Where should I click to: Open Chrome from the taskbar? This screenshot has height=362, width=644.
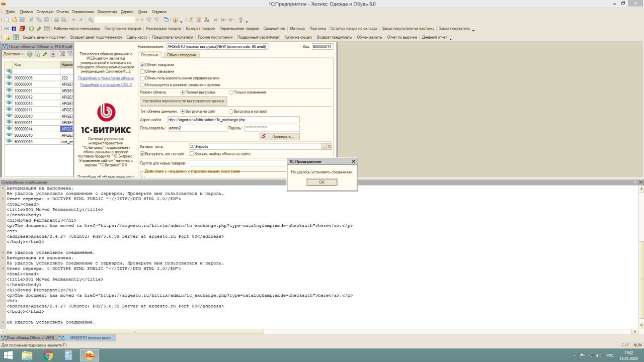point(48,355)
